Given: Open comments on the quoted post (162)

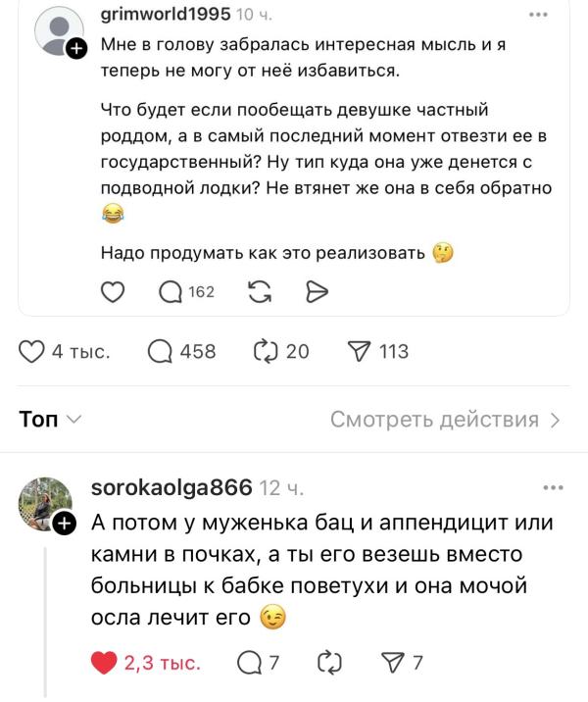Looking at the screenshot, I should [x=171, y=291].
